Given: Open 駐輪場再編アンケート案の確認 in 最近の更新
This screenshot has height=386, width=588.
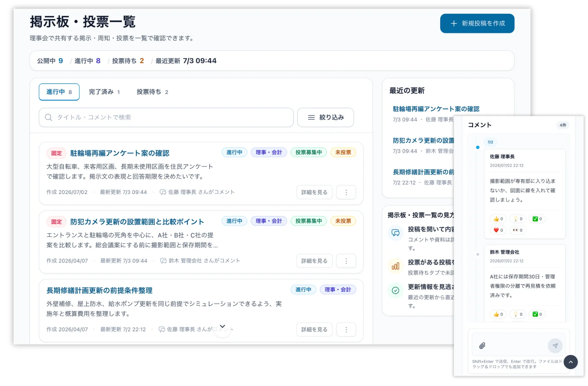Looking at the screenshot, I should tap(436, 109).
